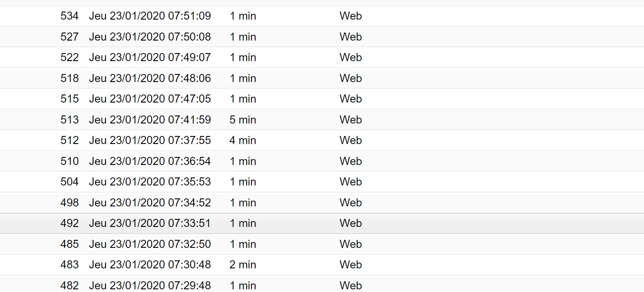Select row with ID 518
Viewport: 644px width, 292px height.
click(x=322, y=78)
